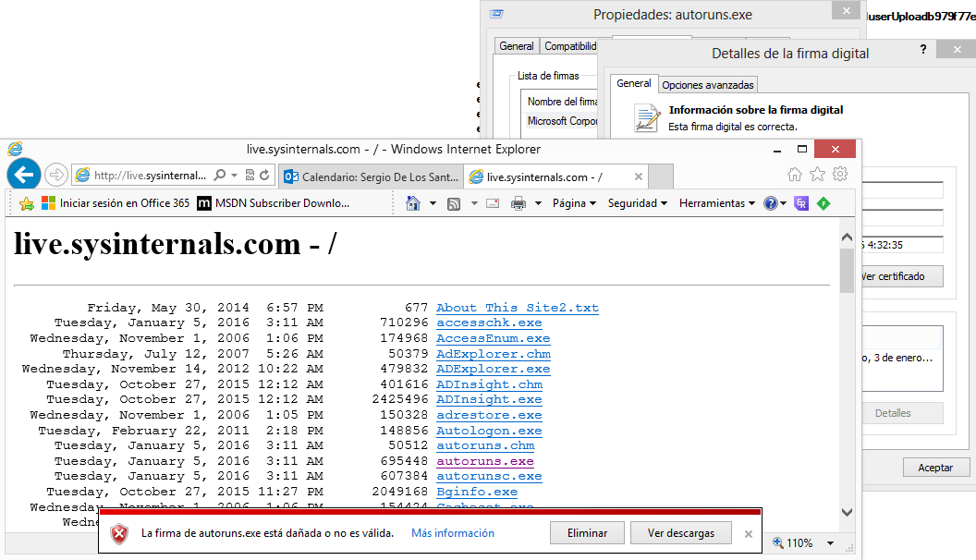Open the Autologon.exe link

(489, 431)
